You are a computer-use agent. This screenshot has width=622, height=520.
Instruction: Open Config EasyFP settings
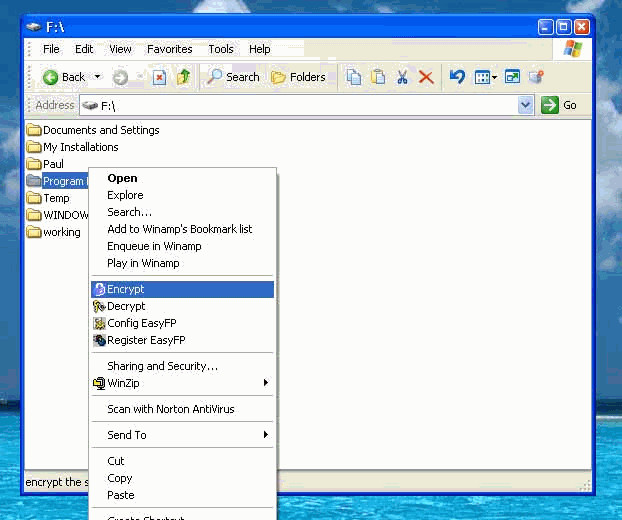(182, 323)
